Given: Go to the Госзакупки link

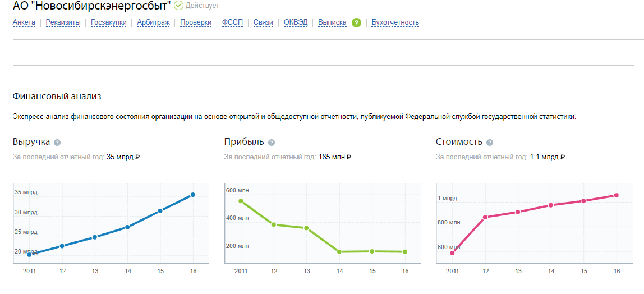Looking at the screenshot, I should [108, 22].
